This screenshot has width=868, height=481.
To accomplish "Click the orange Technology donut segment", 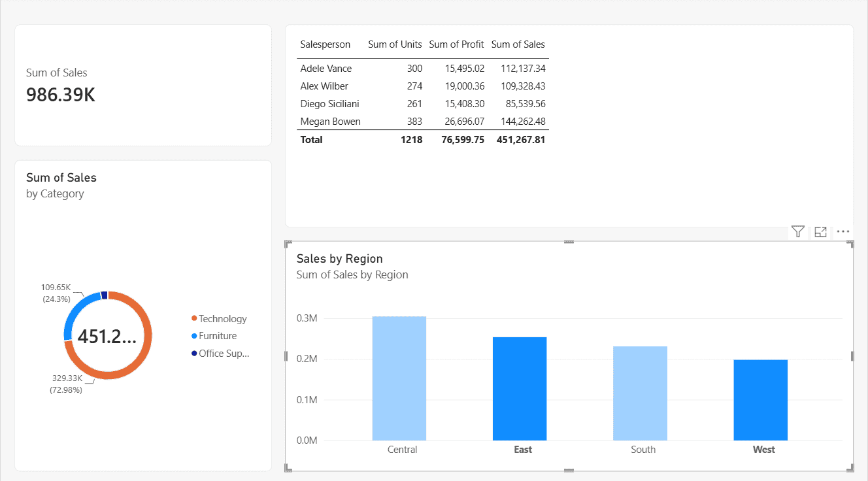I will pos(147,335).
